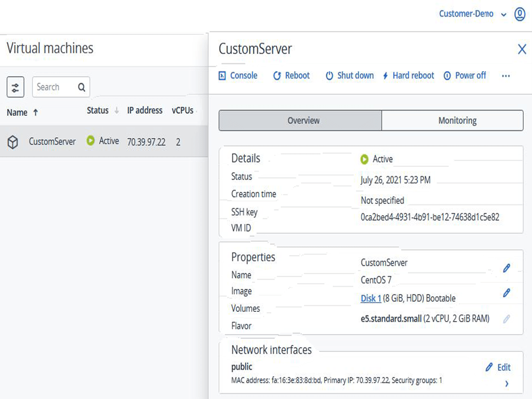The height and width of the screenshot is (399, 532).
Task: Select the Overview tab
Action: pyautogui.click(x=303, y=121)
